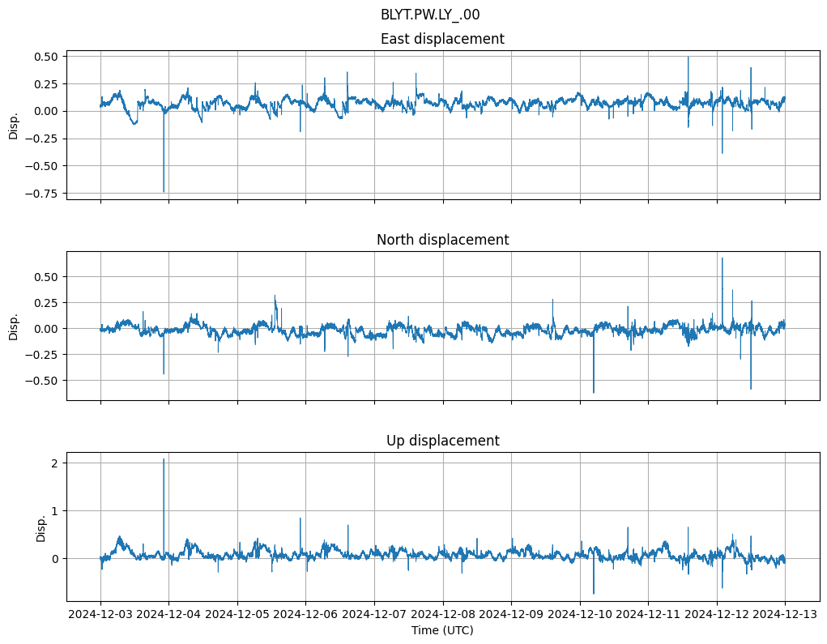Click the tallest spike peak in Up plot

click(164, 459)
